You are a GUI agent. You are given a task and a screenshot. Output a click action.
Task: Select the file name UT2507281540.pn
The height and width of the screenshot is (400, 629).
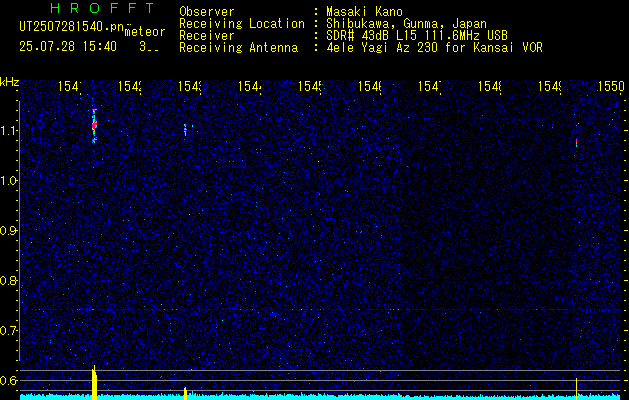[x=72, y=27]
